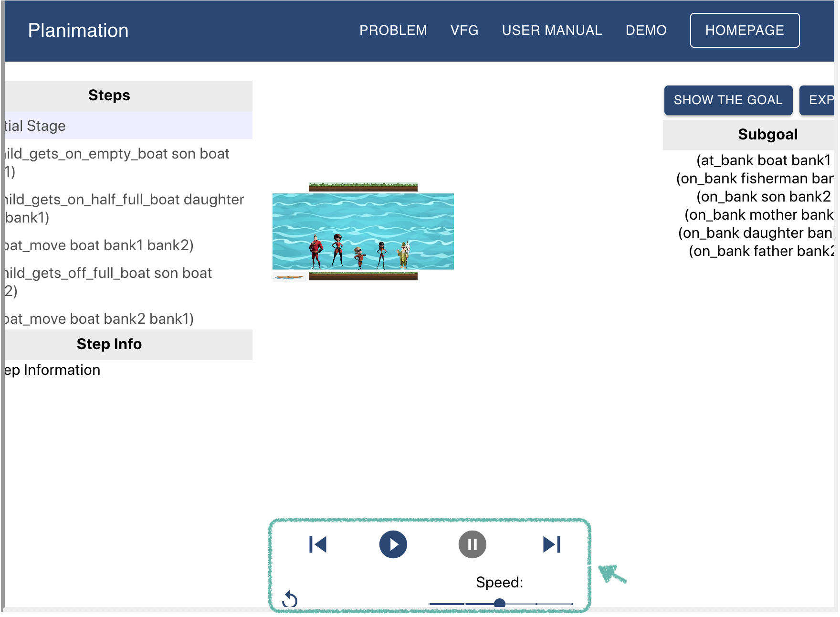Click subgoal on_bank daughter
This screenshot has width=840, height=617.
pyautogui.click(x=756, y=233)
